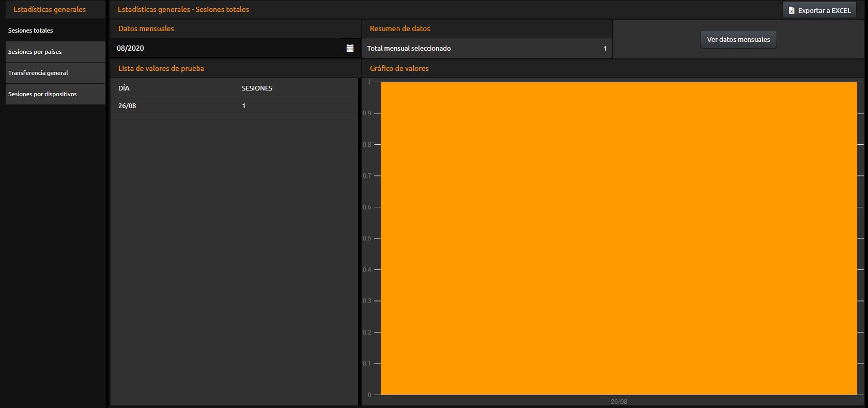The height and width of the screenshot is (408, 868).
Task: Switch to Transferencia general
Action: (x=55, y=73)
